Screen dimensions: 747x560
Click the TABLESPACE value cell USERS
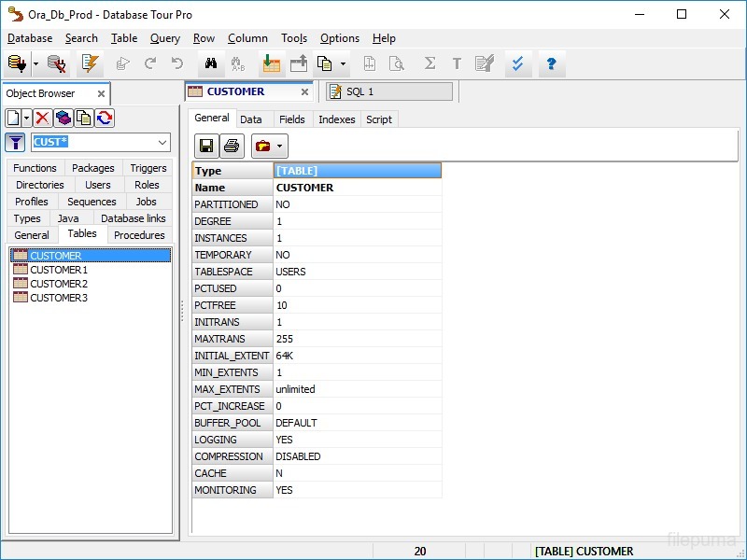click(357, 272)
